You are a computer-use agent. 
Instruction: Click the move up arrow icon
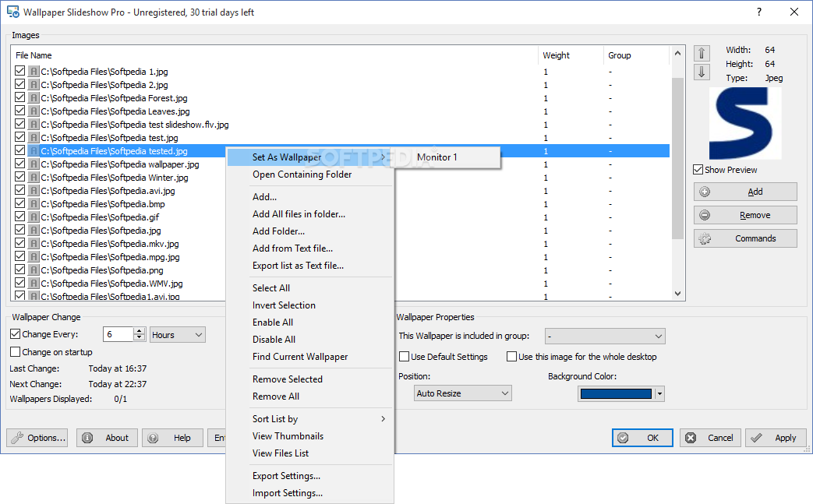coord(702,53)
